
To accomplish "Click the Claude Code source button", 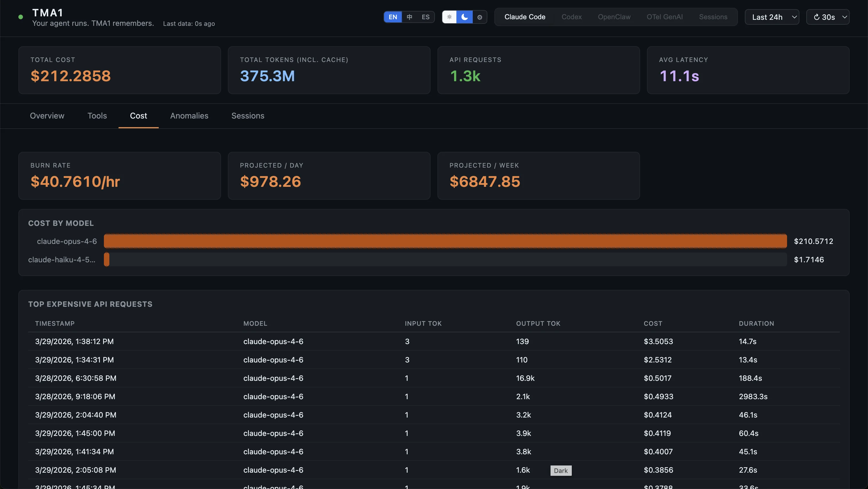I will point(524,17).
